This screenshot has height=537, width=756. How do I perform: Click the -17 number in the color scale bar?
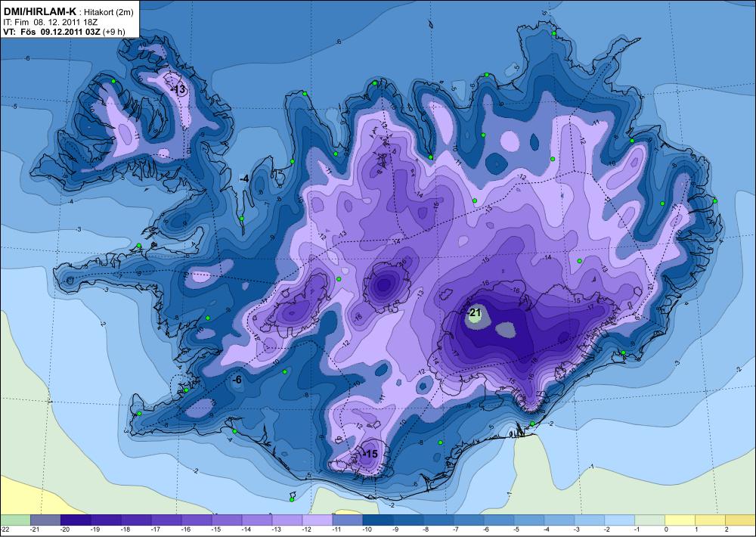tap(155, 529)
